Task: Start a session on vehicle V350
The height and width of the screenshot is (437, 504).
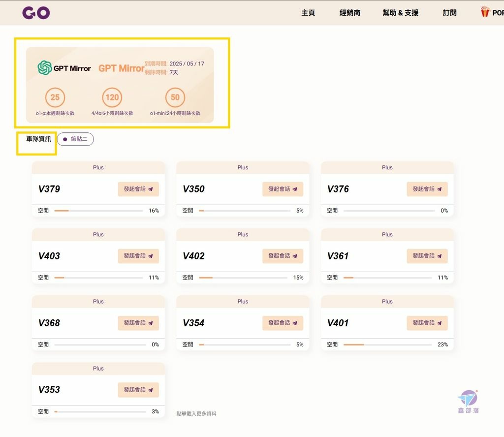Action: point(283,189)
